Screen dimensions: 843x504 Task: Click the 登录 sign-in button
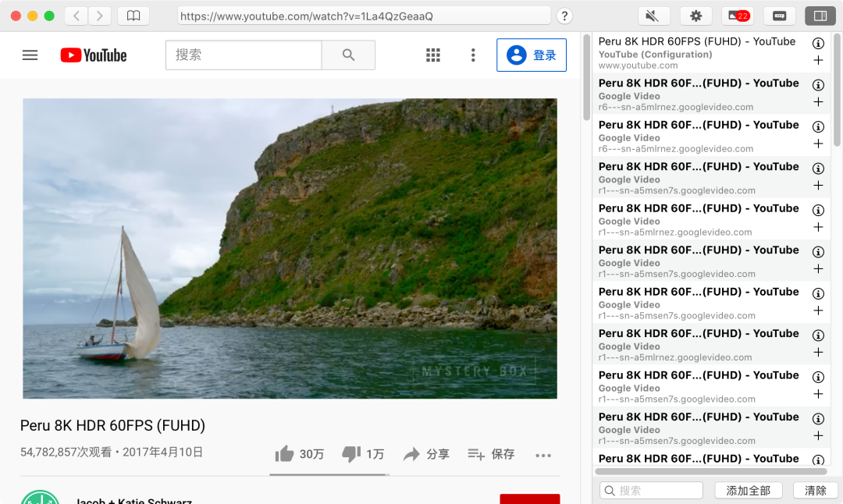532,55
